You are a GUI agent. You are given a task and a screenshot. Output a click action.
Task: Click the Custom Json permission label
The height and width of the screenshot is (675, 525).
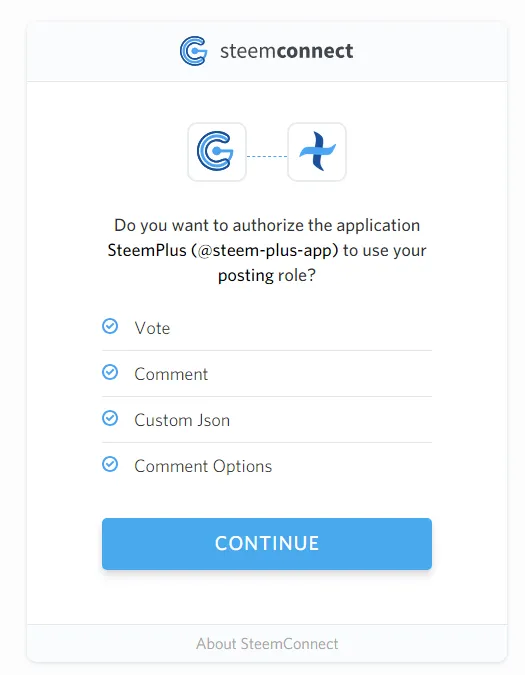(x=182, y=420)
